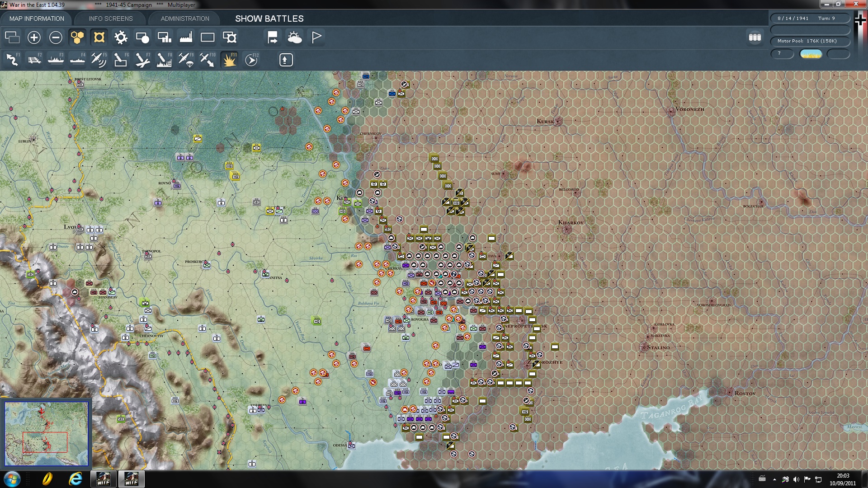Open the Administration tab
The width and height of the screenshot is (868, 488).
tap(185, 19)
